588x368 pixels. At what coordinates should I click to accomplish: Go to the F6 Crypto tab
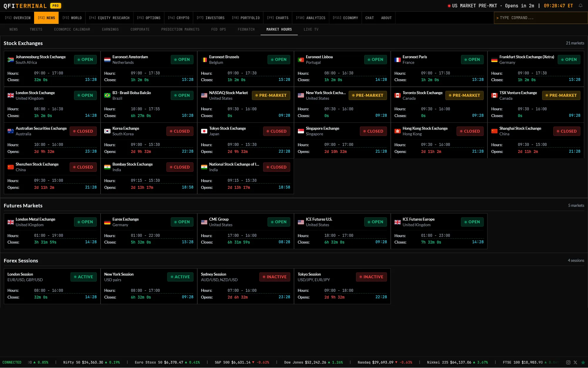coord(178,18)
